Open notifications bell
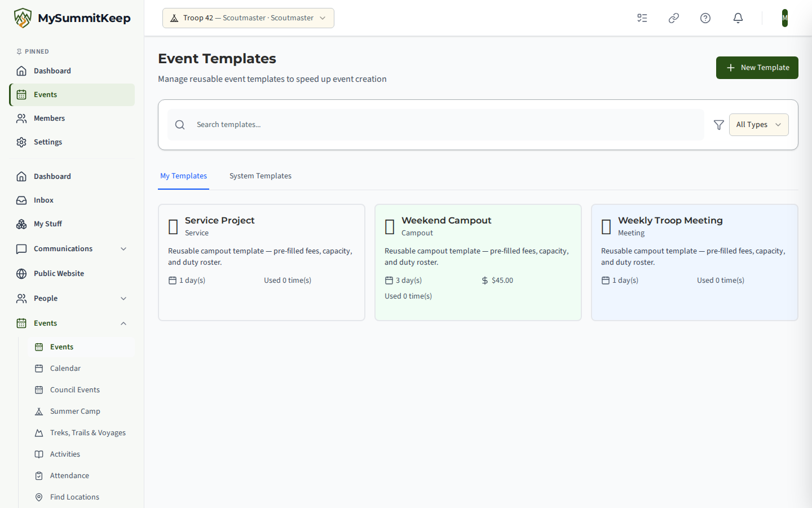The width and height of the screenshot is (812, 508). pos(738,18)
